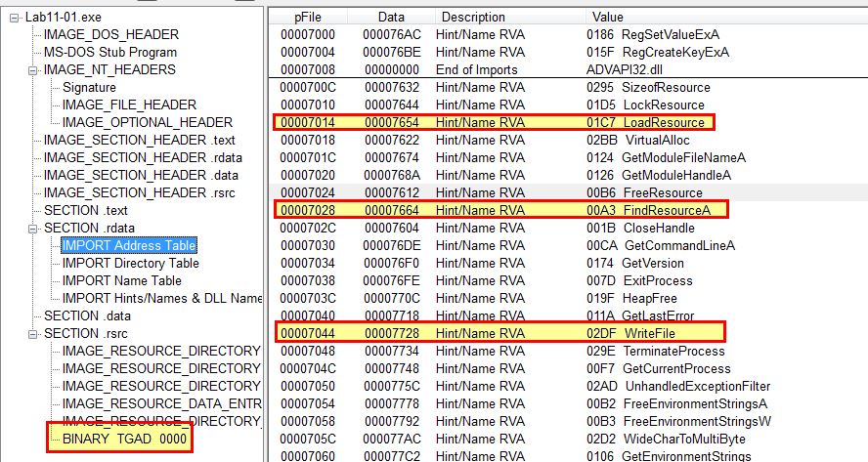Select BINARY TGAD 0000 resource entry
The height and width of the screenshot is (462, 868).
click(x=124, y=439)
